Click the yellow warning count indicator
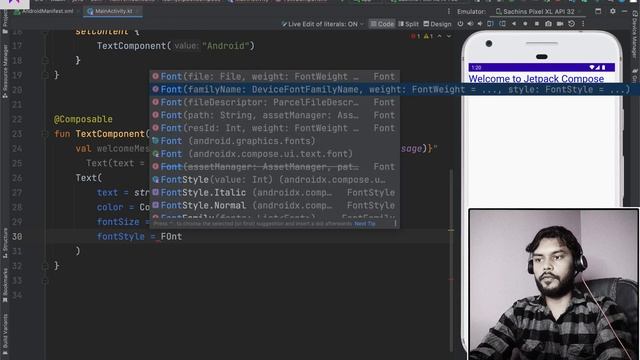Image resolution: width=640 pixels, height=360 pixels. click(x=428, y=36)
